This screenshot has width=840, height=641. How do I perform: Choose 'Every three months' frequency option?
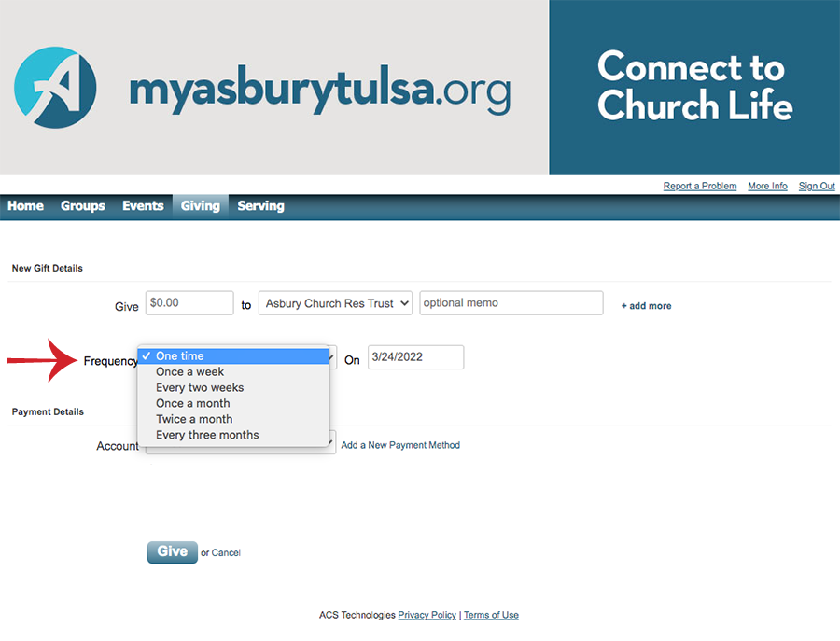233,435
